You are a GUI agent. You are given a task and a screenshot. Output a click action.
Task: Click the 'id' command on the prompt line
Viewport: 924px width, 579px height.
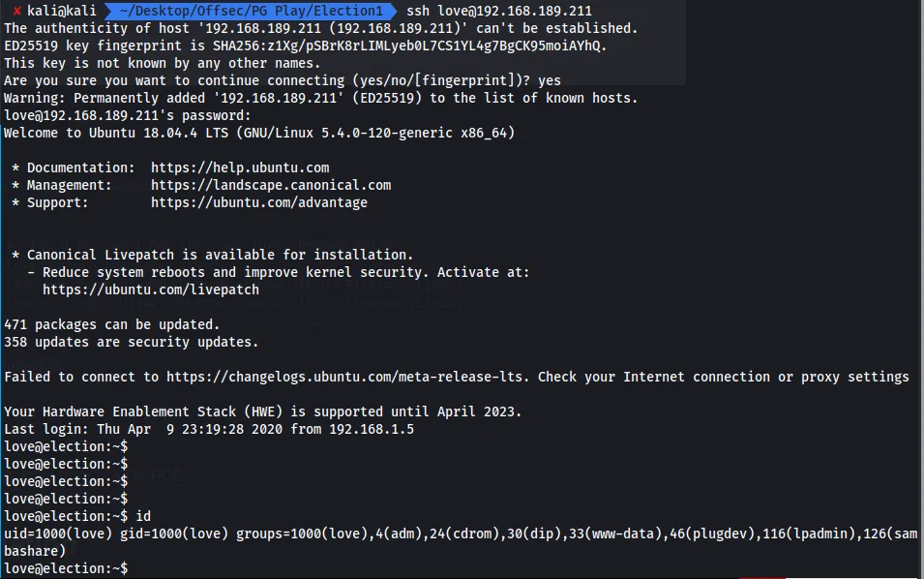click(143, 516)
